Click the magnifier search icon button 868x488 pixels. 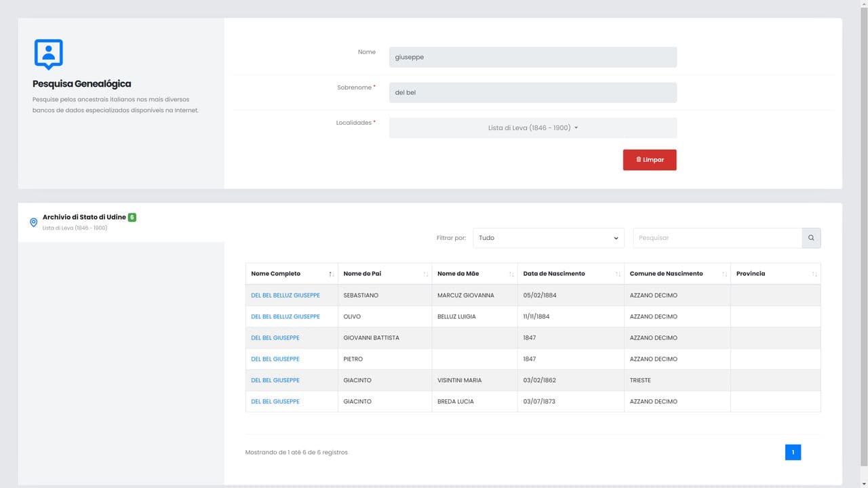811,238
